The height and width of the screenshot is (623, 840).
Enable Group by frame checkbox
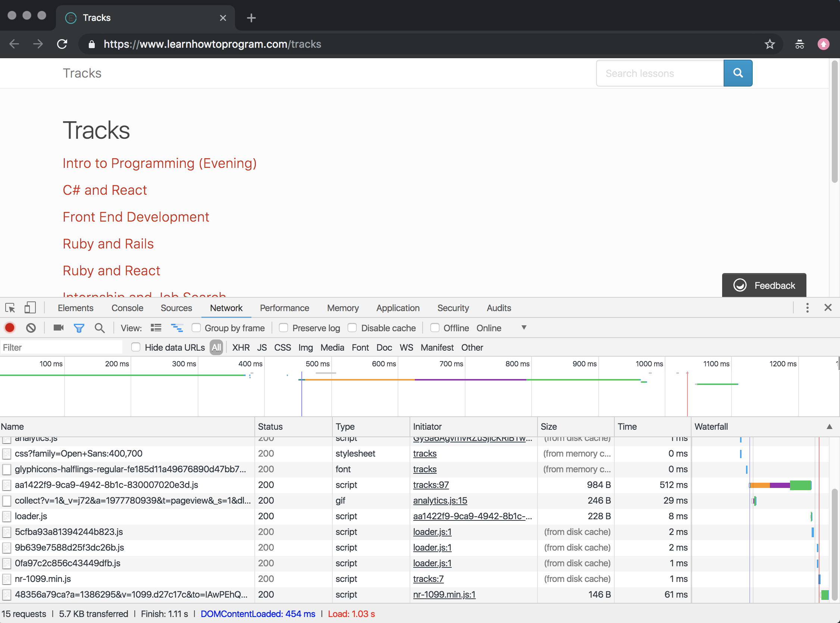point(196,328)
